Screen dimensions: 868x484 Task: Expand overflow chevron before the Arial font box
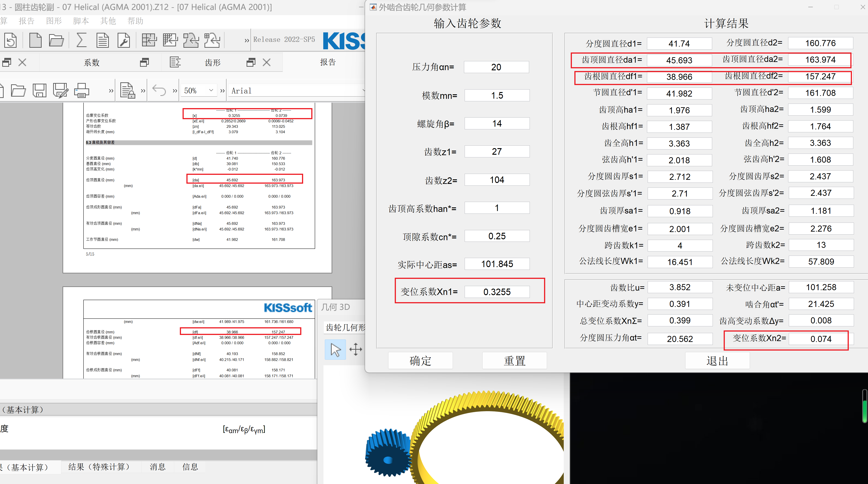pyautogui.click(x=222, y=91)
